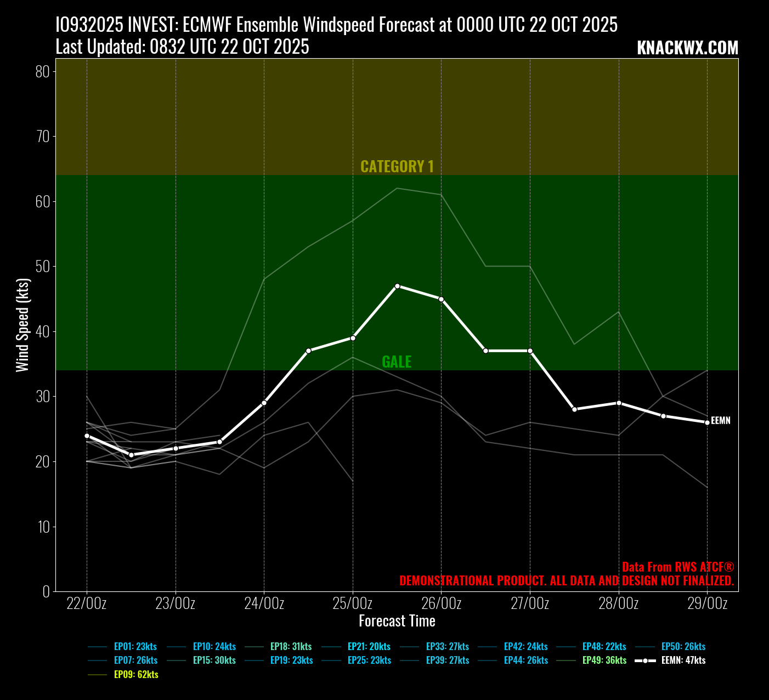Click the EP50: 26kts legend item
This screenshot has width=769, height=700.
(x=683, y=647)
